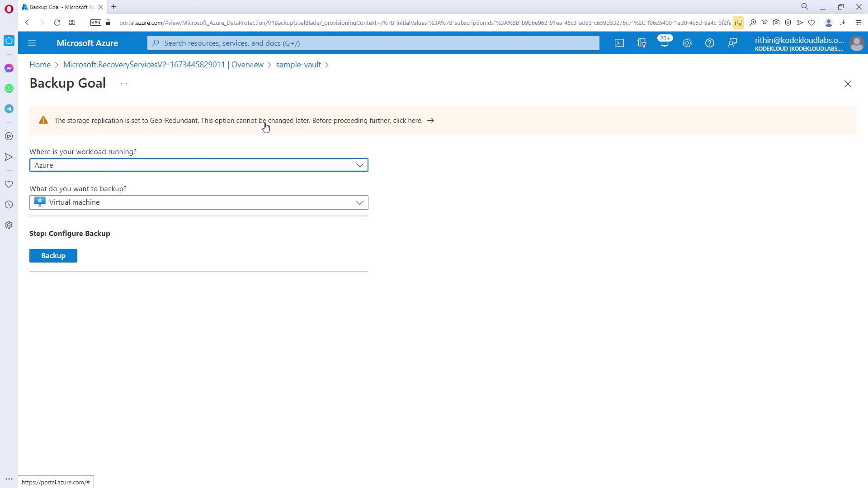The height and width of the screenshot is (488, 868).
Task: Expand the workload location dropdown showing Azure
Action: click(198, 165)
